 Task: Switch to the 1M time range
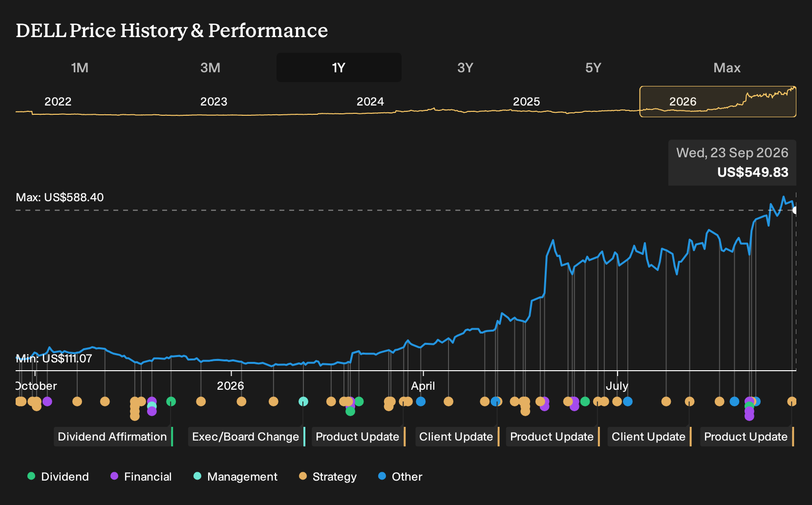[80, 67]
